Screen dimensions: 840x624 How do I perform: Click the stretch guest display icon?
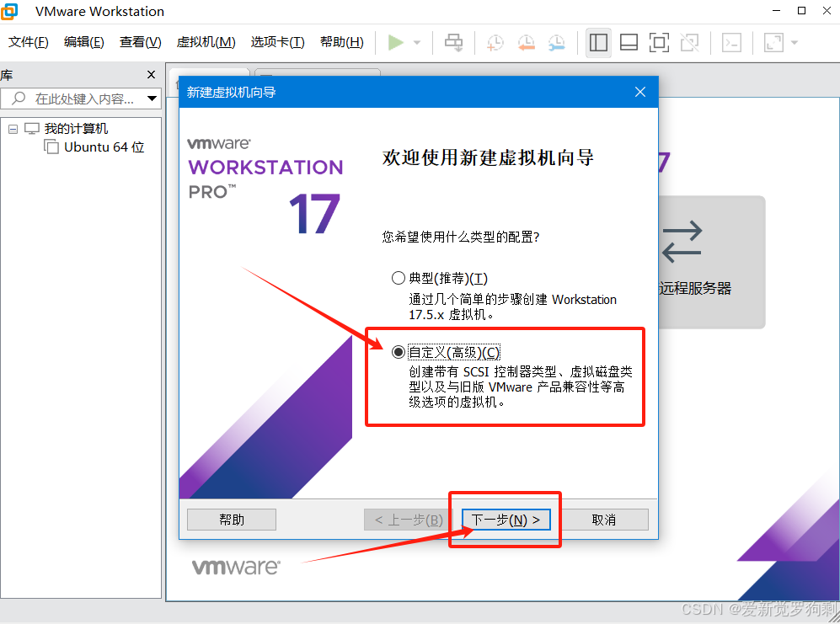pyautogui.click(x=773, y=43)
